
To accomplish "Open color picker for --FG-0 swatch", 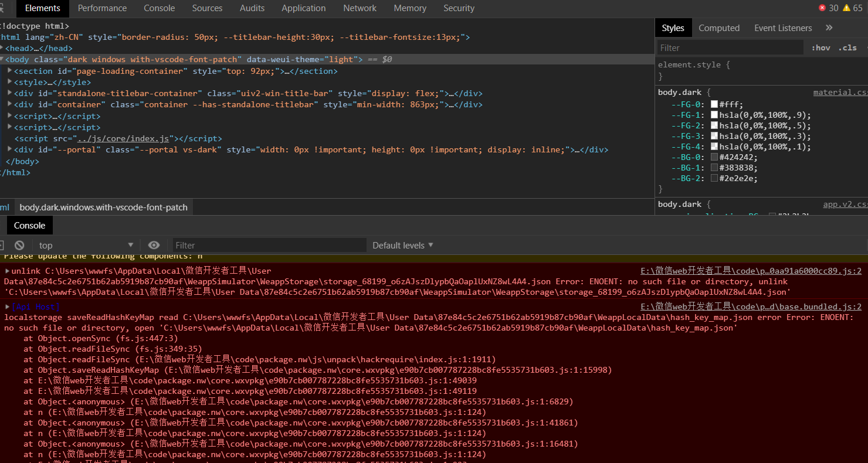I will point(714,104).
